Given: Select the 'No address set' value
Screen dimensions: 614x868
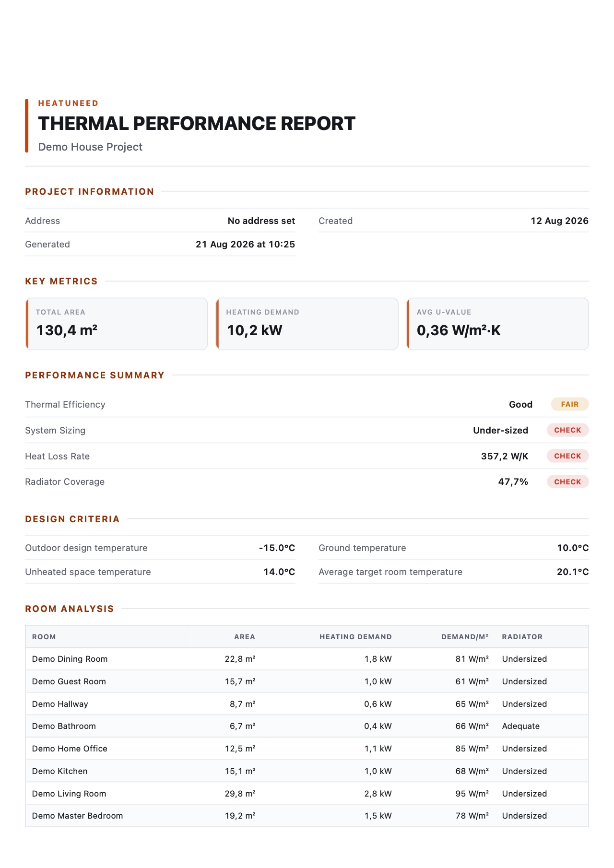Looking at the screenshot, I should click(x=261, y=221).
